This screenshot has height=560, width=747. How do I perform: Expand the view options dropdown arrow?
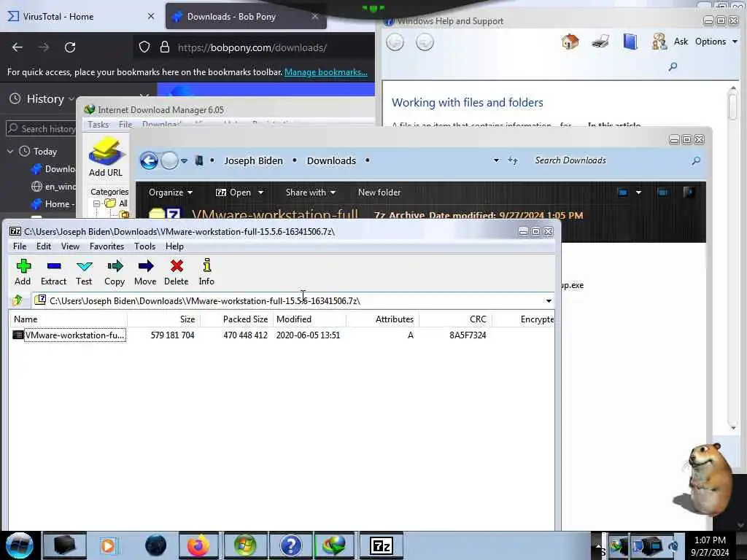[638, 192]
